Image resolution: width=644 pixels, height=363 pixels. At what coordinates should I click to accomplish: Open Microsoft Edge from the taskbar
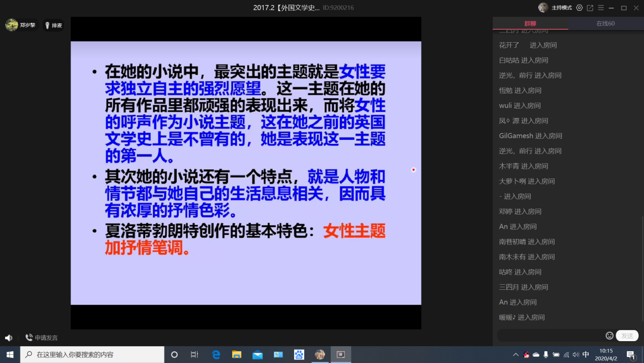(x=216, y=354)
